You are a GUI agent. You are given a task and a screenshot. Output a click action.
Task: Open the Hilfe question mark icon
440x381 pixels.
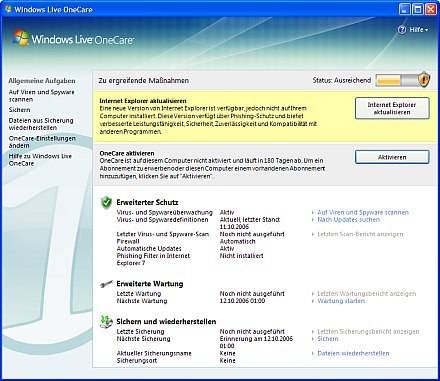pos(402,30)
